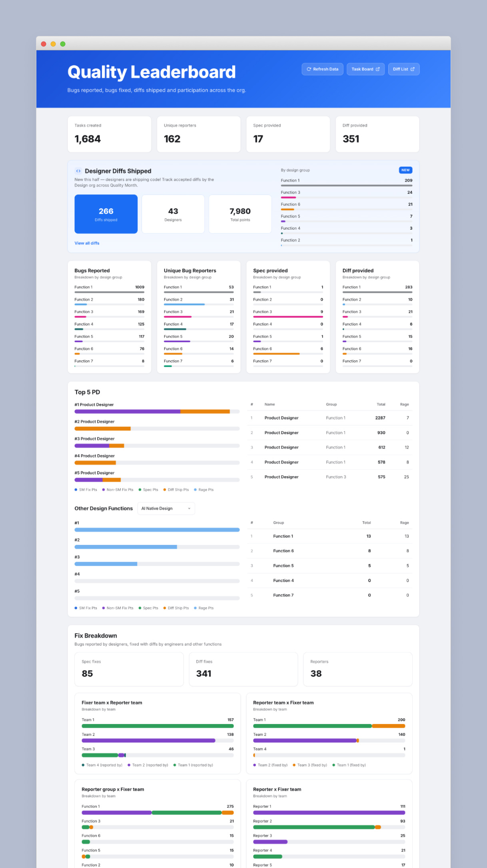Click Diff Ship Pts legend under Top 5 PD

coord(176,490)
